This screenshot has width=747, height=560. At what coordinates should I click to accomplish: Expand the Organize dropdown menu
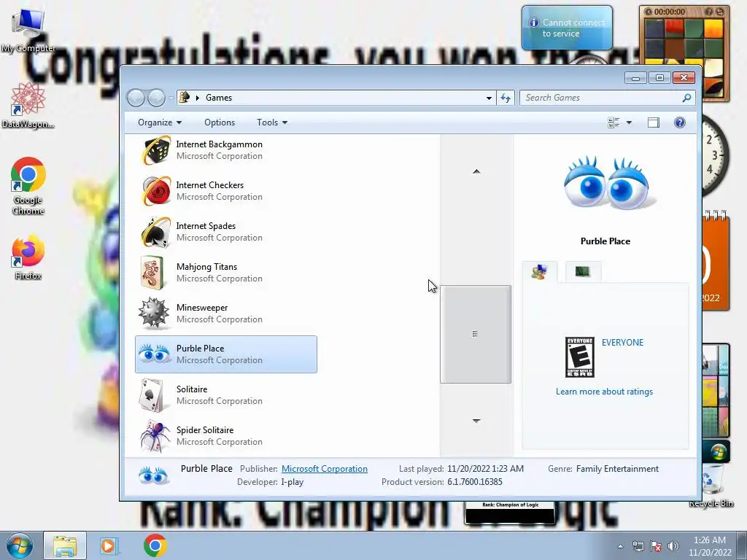point(160,122)
